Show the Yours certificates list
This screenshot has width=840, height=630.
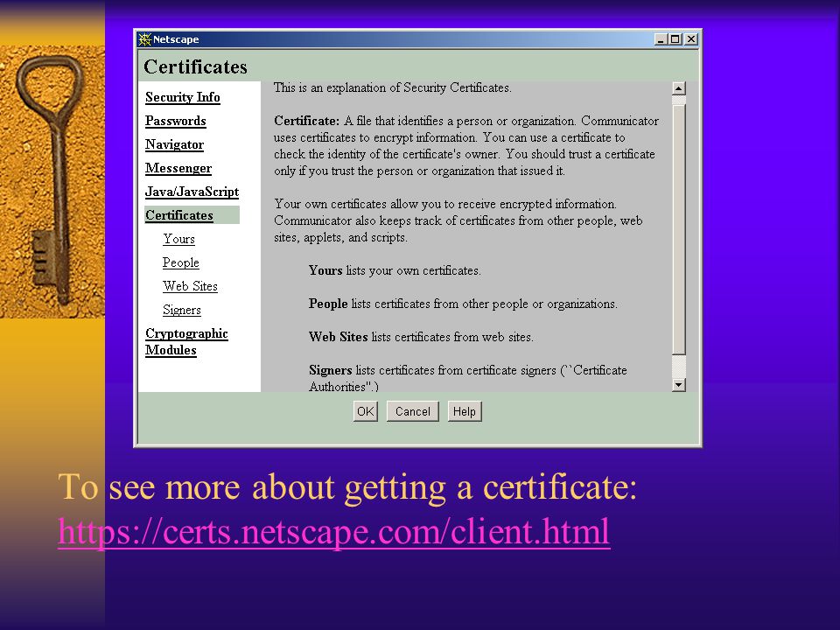[x=178, y=239]
